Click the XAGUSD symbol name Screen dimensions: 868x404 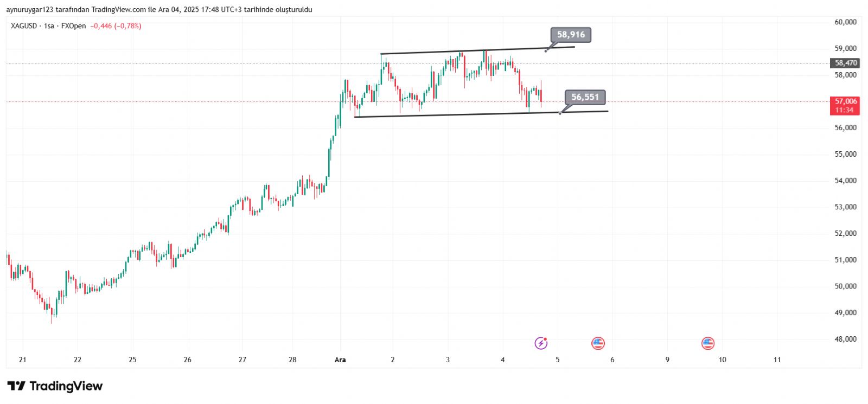24,26
